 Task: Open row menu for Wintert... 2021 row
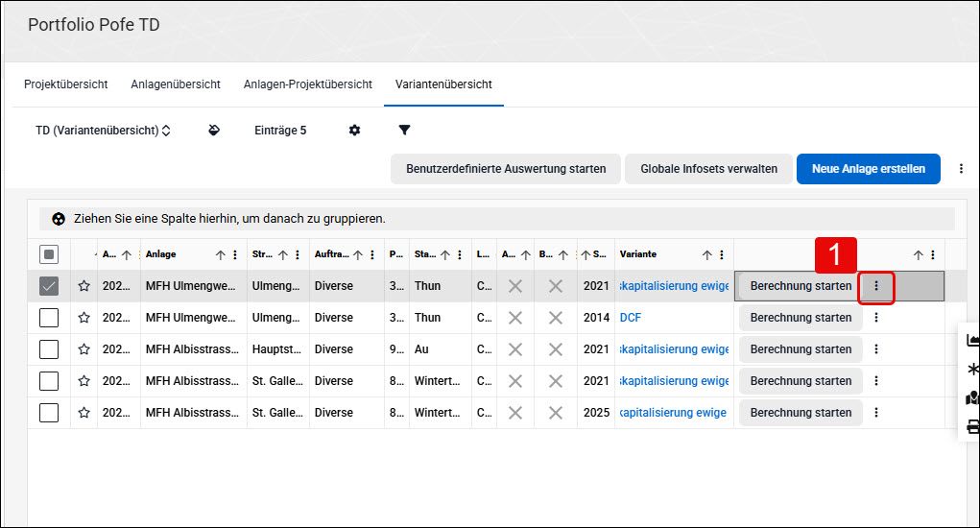[876, 381]
